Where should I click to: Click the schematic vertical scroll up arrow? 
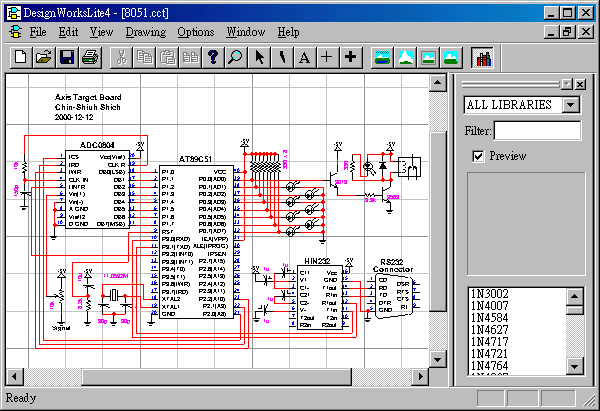[437, 83]
